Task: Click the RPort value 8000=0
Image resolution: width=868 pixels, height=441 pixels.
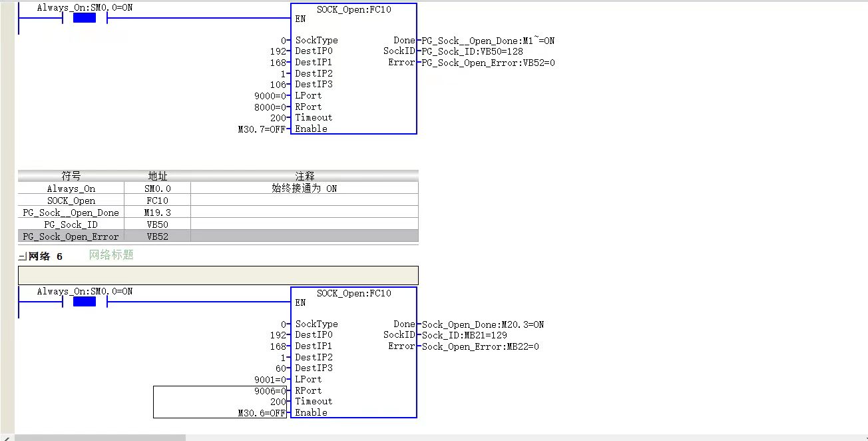Action: click(270, 107)
